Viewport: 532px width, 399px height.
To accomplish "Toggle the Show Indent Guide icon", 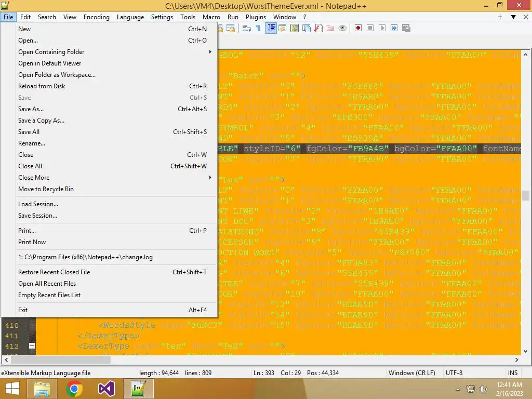I will 271,28.
